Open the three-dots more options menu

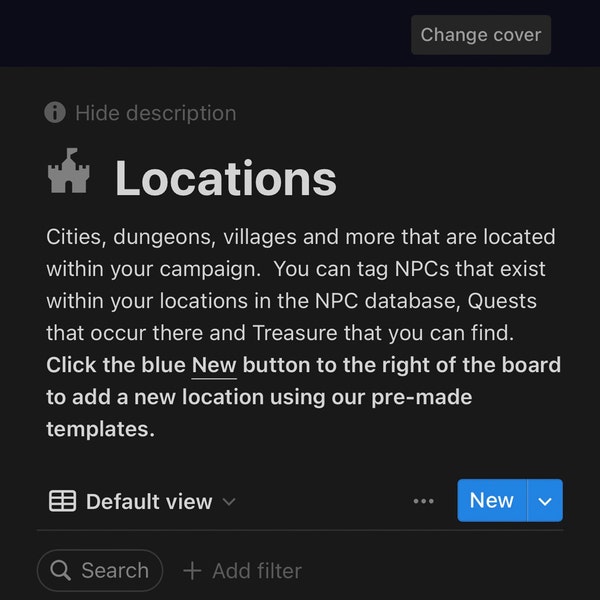point(424,501)
